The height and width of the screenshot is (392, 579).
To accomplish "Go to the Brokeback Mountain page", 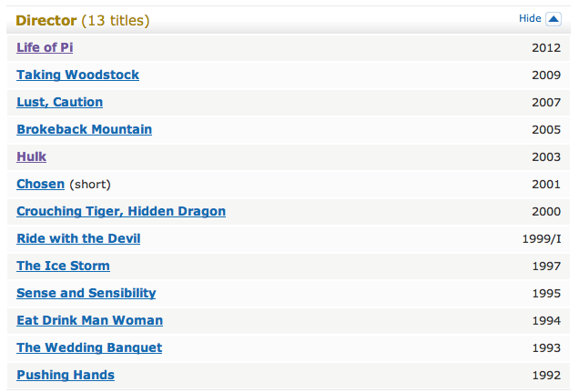I will (84, 129).
